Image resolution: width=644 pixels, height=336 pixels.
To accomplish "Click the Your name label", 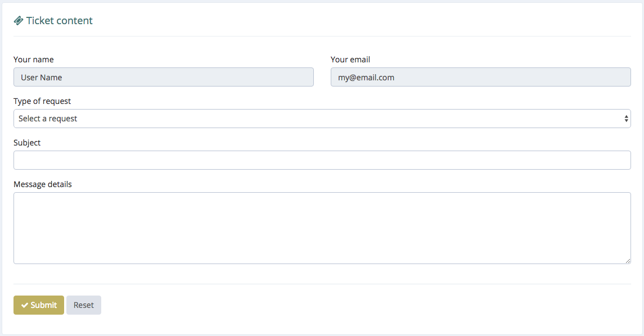I will click(x=34, y=60).
